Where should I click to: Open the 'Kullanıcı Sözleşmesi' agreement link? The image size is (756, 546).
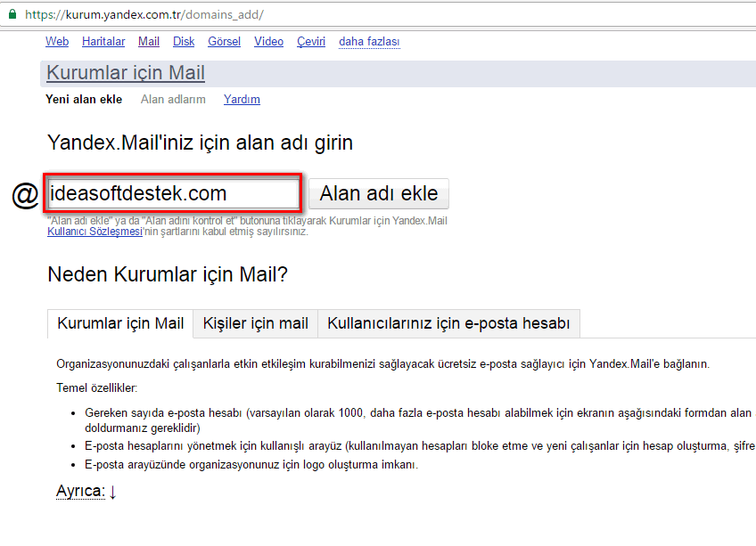pyautogui.click(x=95, y=232)
